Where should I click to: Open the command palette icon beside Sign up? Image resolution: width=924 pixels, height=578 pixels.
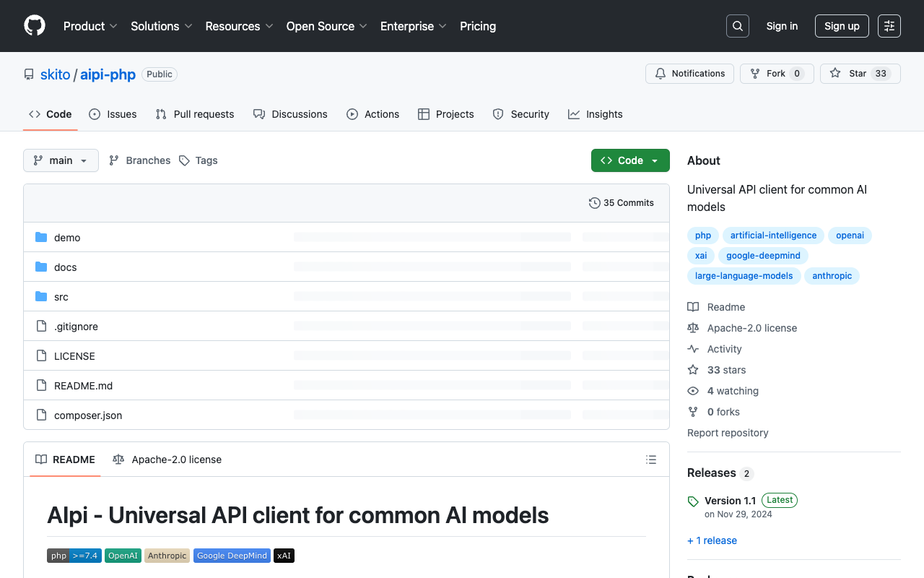[x=889, y=26]
